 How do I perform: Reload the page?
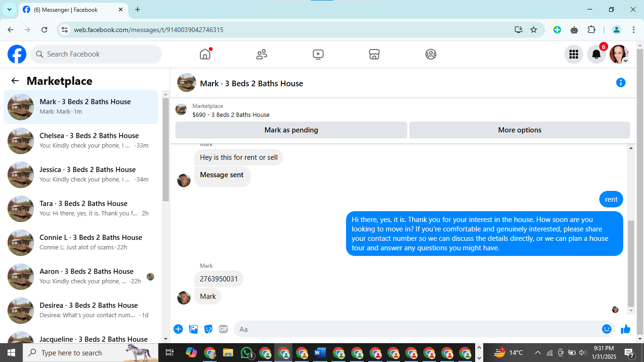(x=44, y=30)
